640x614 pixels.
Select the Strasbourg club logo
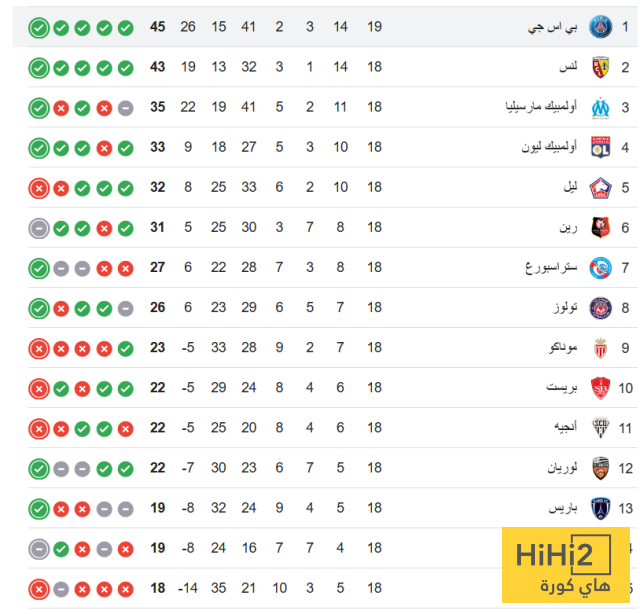coord(601,268)
